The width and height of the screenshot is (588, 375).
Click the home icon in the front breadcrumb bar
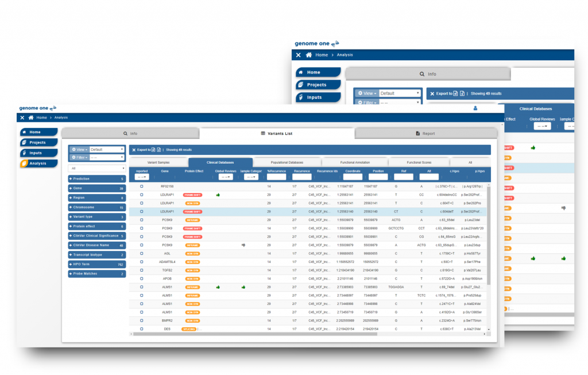(x=30, y=117)
